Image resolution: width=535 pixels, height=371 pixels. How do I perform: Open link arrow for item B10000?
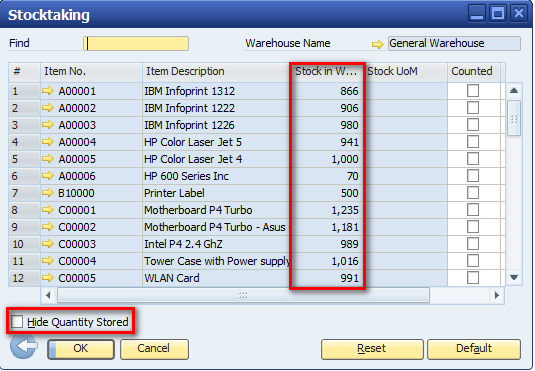click(x=48, y=193)
